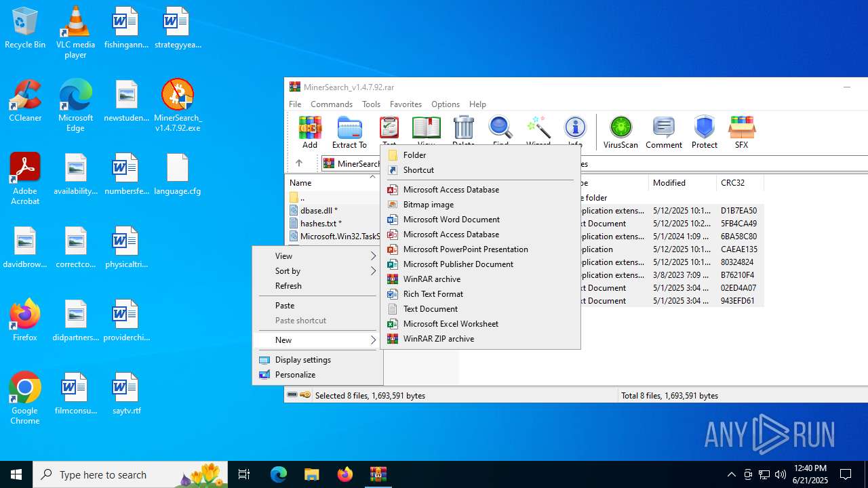Open the Options menu
The image size is (868, 488).
[446, 104]
